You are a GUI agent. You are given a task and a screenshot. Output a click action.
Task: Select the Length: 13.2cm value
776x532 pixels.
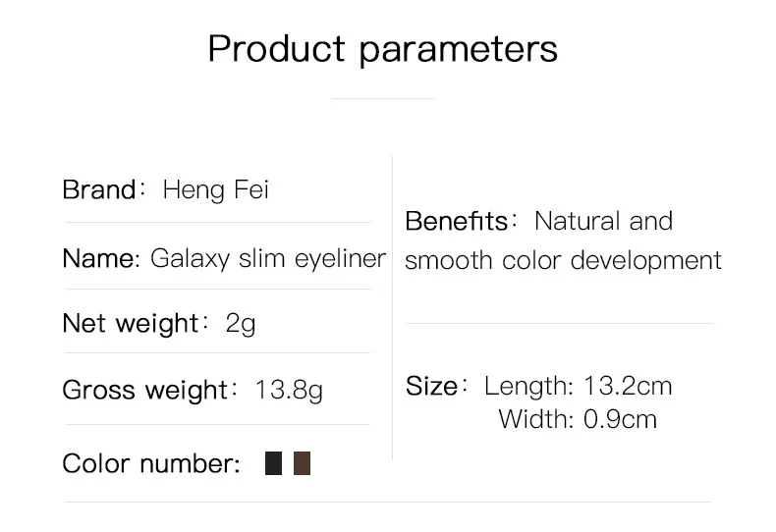click(578, 386)
